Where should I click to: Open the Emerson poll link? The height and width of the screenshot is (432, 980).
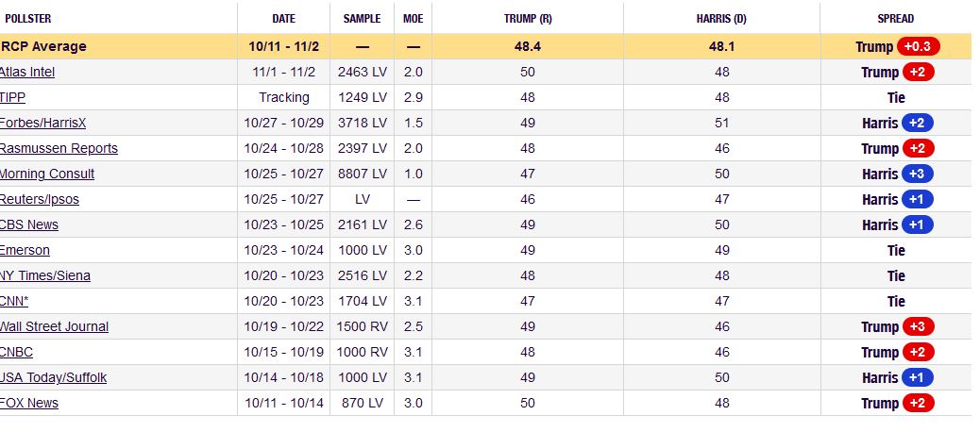25,250
